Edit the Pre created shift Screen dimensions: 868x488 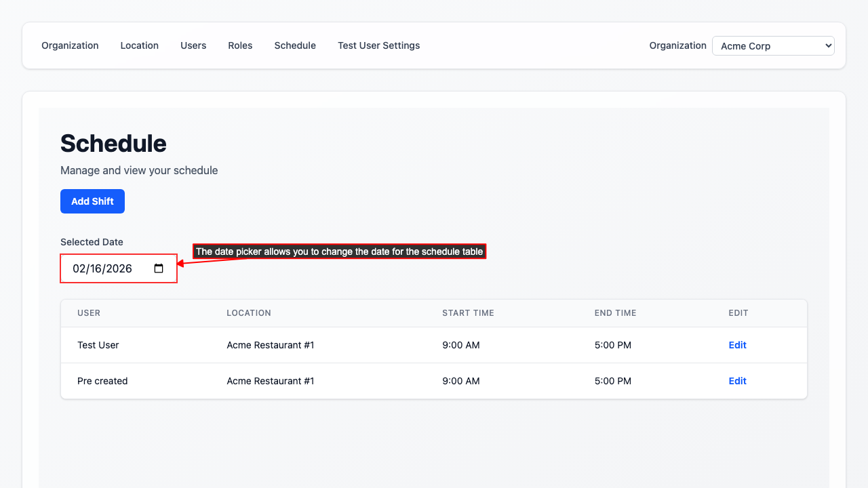pos(737,381)
